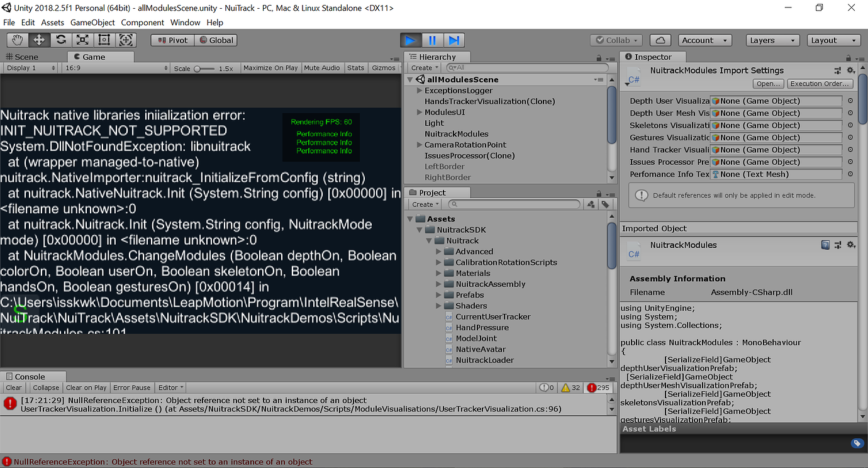Pause play mode
Viewport: 868px width, 468px height.
(432, 40)
